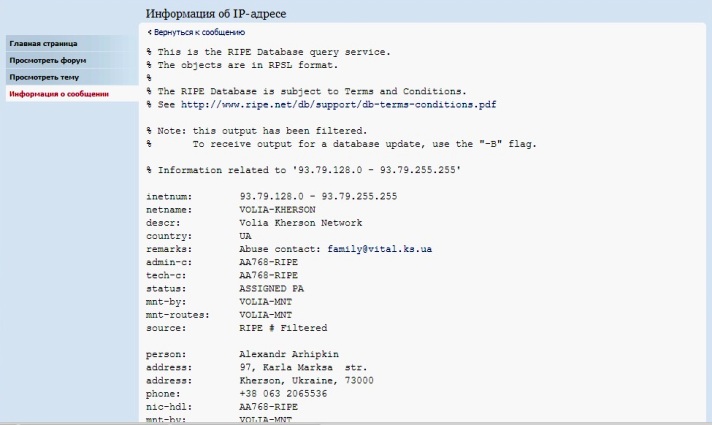Open the RIPE db-terms-conditions.pdf URL
The width and height of the screenshot is (712, 425).
(338, 104)
